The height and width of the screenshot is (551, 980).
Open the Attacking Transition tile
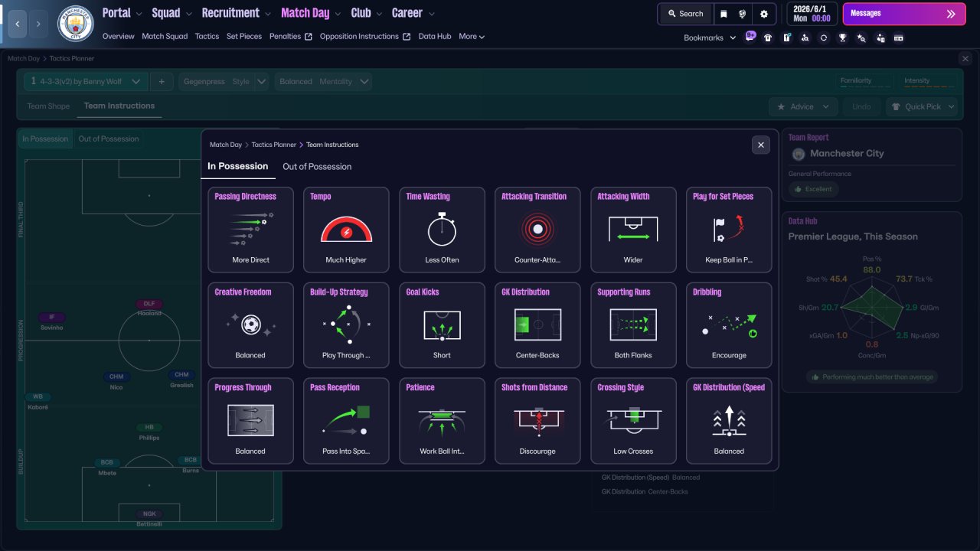click(x=537, y=230)
